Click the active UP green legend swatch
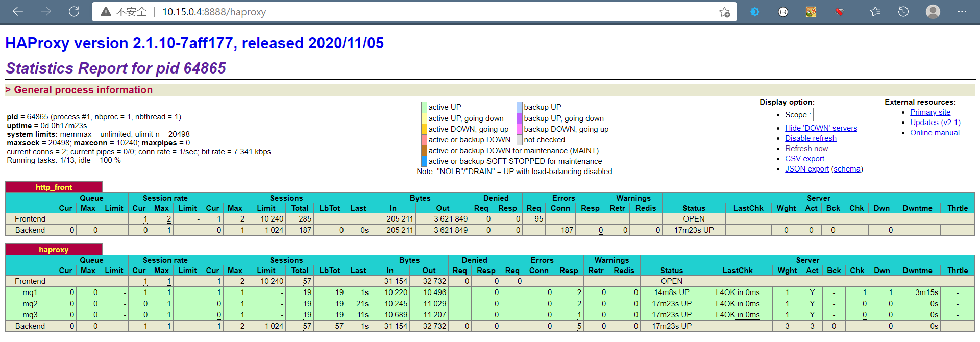 coord(424,107)
